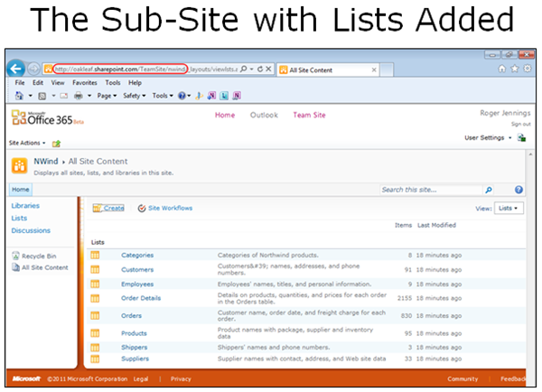Open the Customers list
The image size is (542, 392).
(x=137, y=270)
